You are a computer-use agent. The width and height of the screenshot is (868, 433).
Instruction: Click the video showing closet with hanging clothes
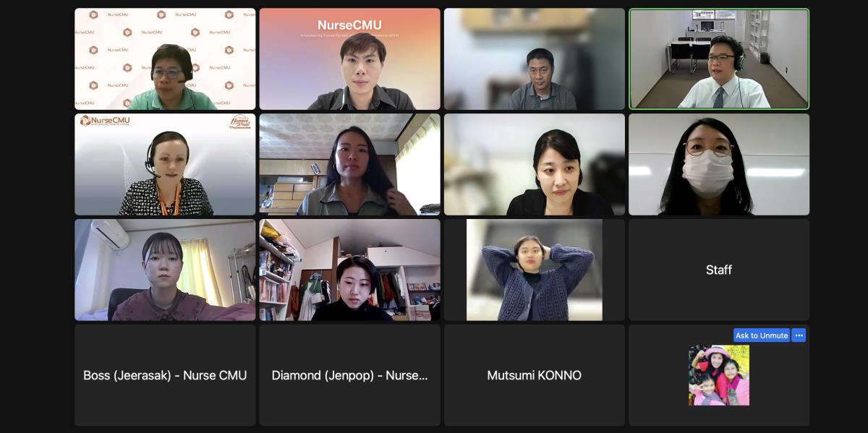[349, 270]
